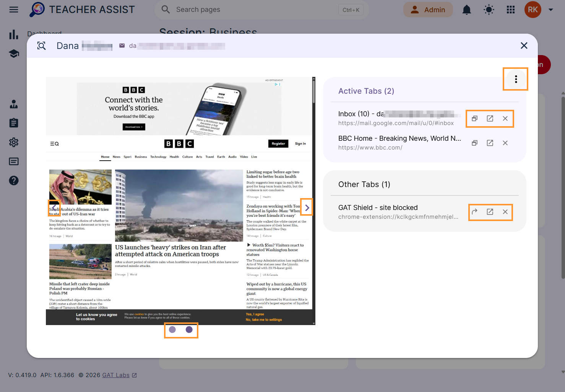
Task: Click the https://www.bbc.com/ URL
Action: pos(370,148)
